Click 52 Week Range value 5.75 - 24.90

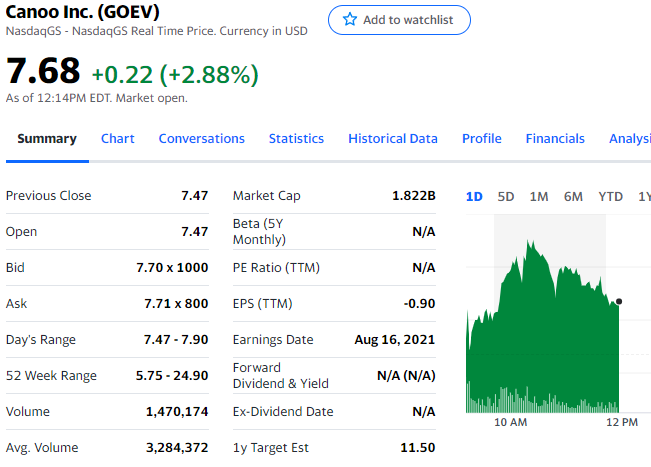click(172, 375)
